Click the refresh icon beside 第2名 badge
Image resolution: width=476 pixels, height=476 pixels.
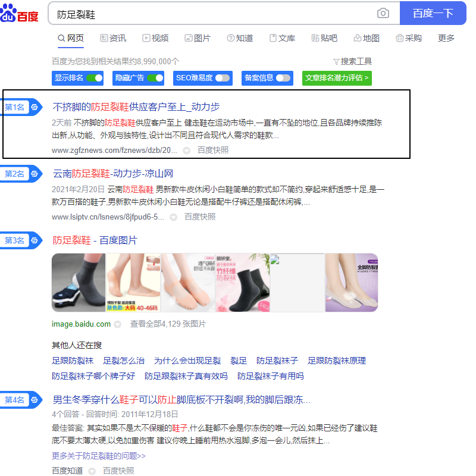[35, 174]
